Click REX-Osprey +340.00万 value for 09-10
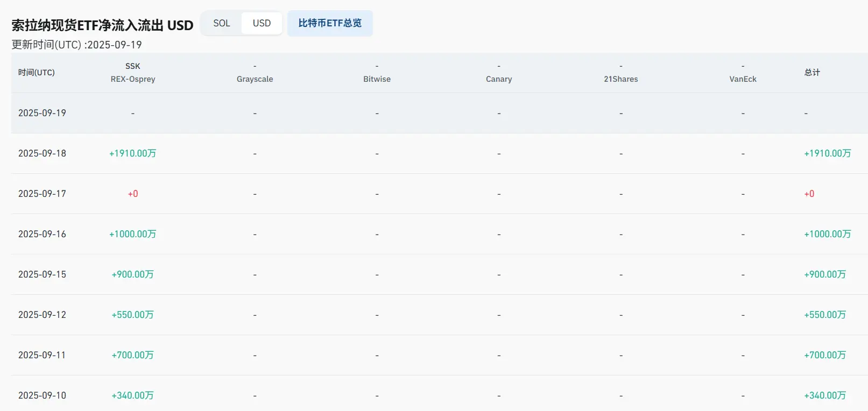 tap(133, 395)
